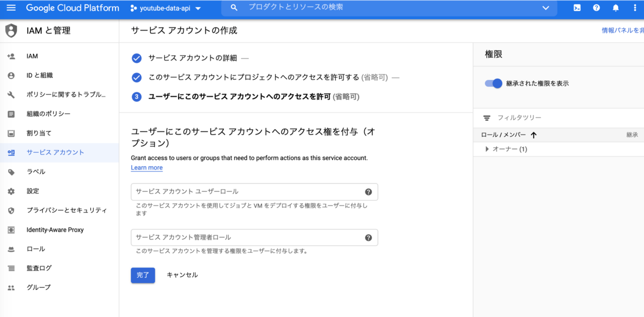The width and height of the screenshot is (644, 317).
Task: Click the Google Cloud Platform logo text
Action: coord(72,8)
